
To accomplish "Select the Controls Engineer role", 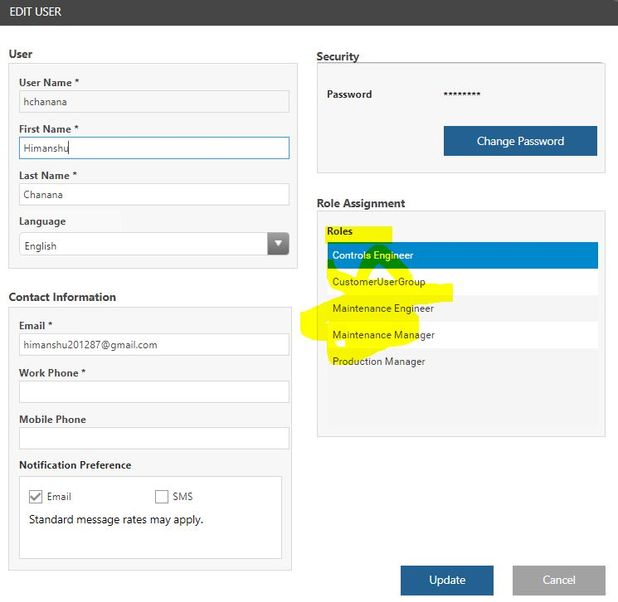I will click(x=462, y=255).
